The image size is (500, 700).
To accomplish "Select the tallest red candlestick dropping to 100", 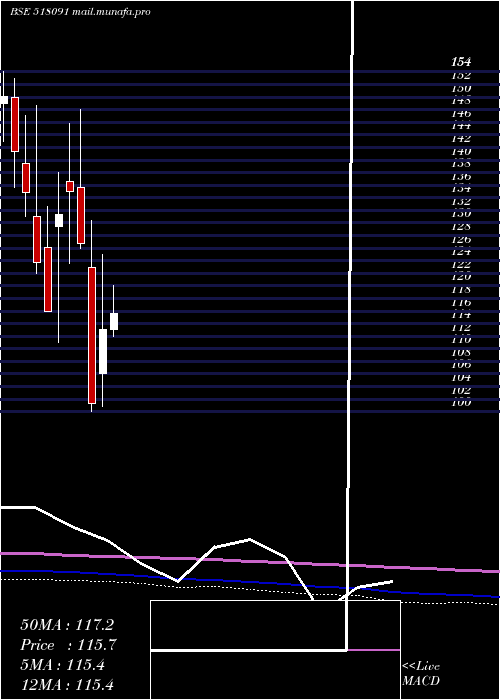I will [92, 335].
